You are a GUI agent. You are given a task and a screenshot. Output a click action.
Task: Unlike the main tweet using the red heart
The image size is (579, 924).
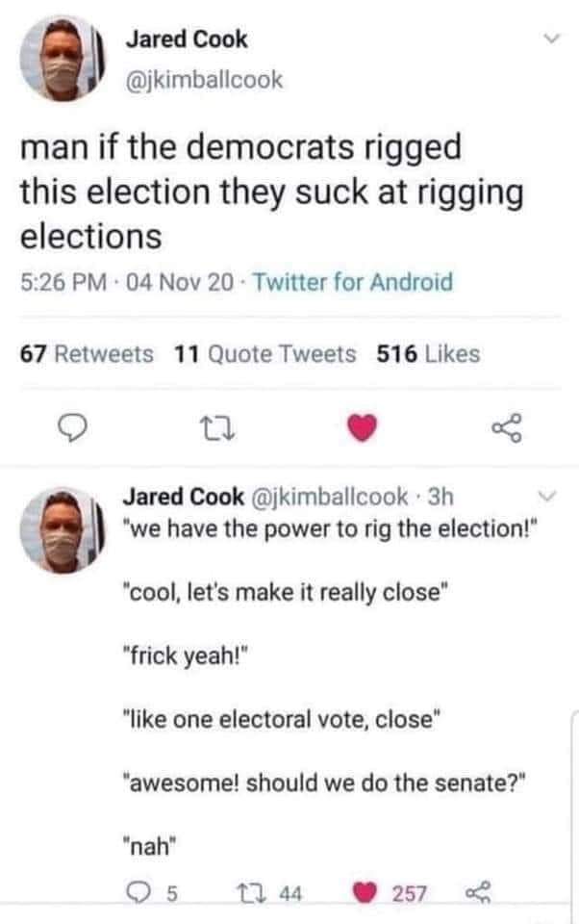pyautogui.click(x=362, y=428)
